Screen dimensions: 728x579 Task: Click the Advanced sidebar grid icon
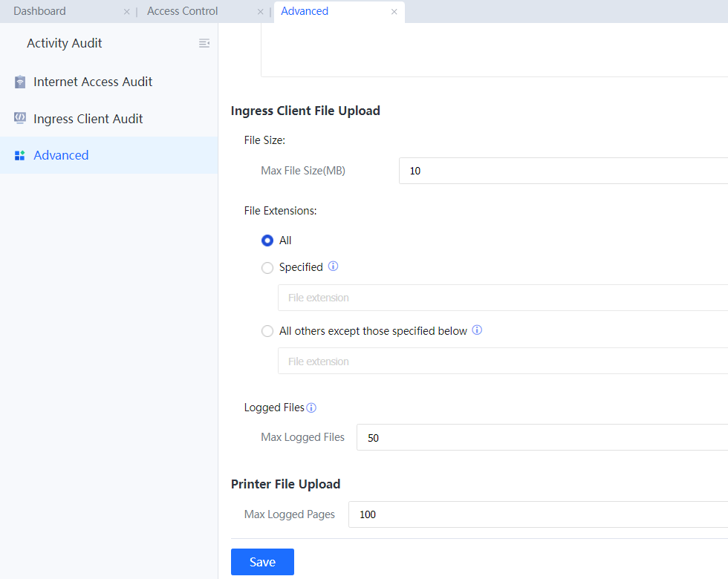[x=20, y=156]
